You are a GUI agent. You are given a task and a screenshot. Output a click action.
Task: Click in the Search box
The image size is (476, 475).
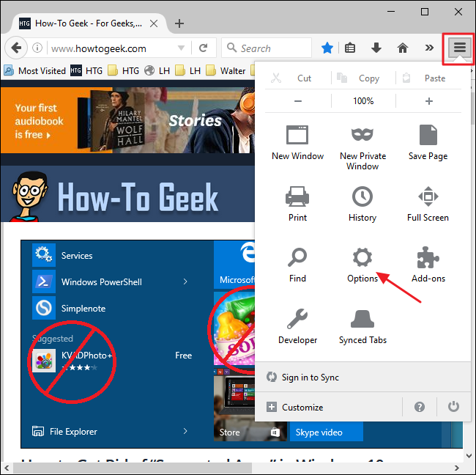point(267,48)
